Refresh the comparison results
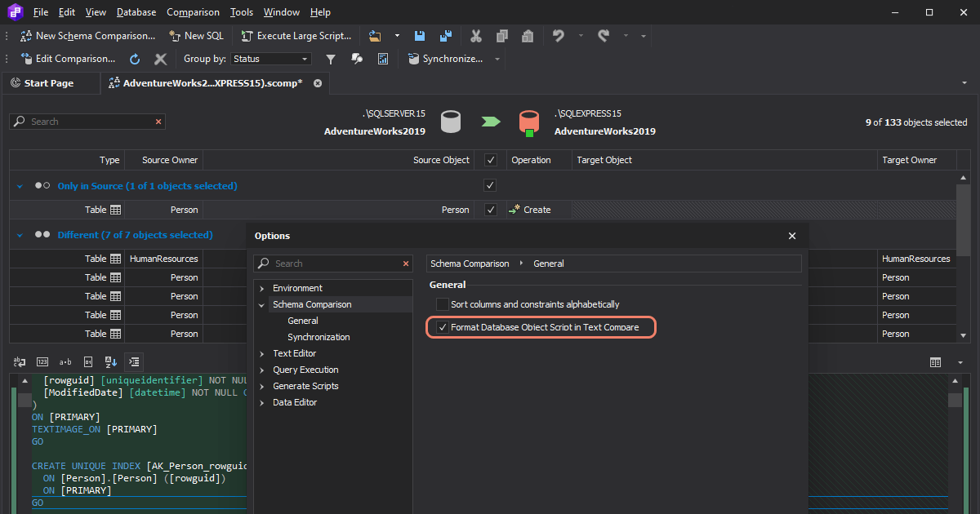Viewport: 980px width, 514px height. (x=134, y=58)
